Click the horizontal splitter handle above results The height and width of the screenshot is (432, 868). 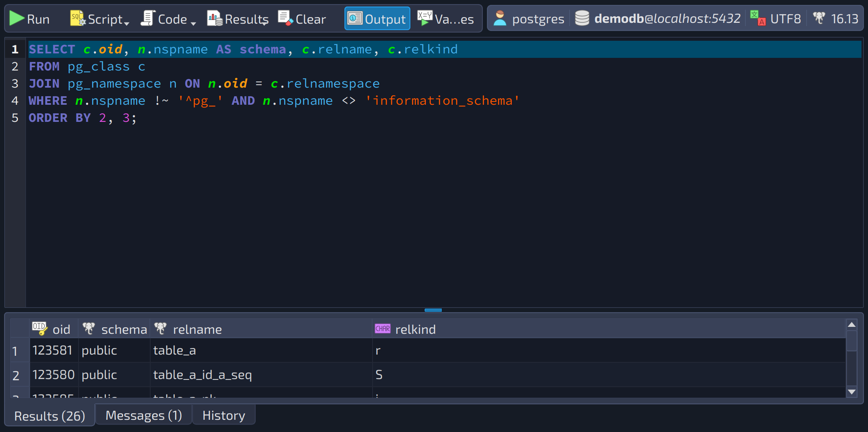click(x=433, y=310)
